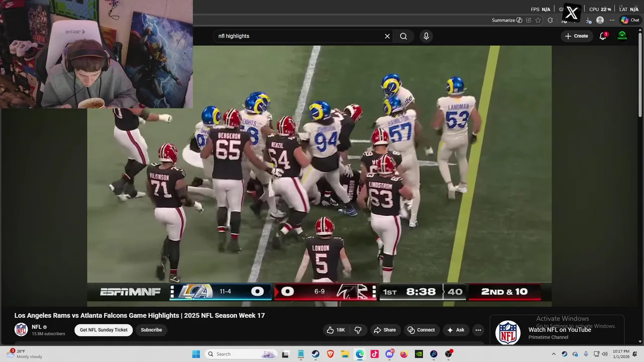Open the weather widget showing 26°F
The width and height of the screenshot is (644, 362).
25,354
